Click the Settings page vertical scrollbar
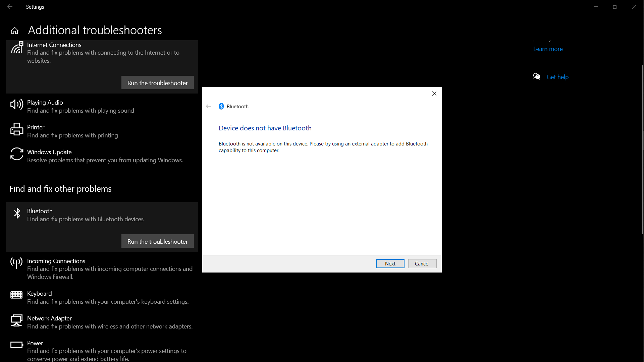This screenshot has height=362, width=644. (643, 149)
